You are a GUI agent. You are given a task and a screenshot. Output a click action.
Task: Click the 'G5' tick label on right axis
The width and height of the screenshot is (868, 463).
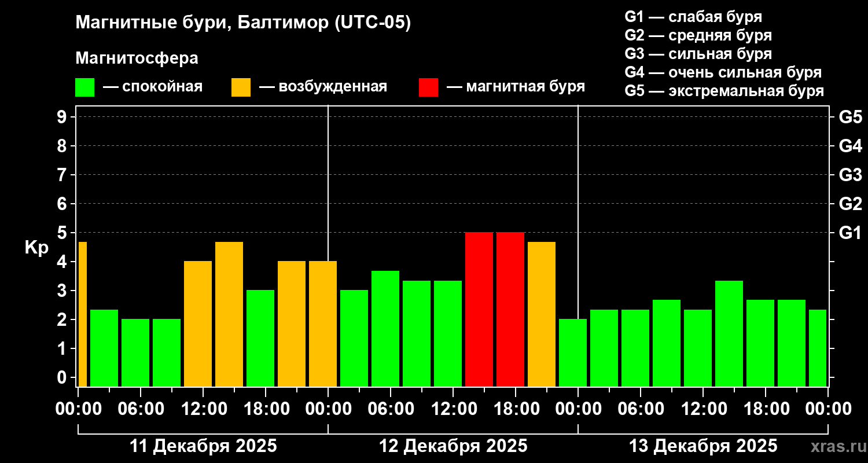pyautogui.click(x=851, y=117)
